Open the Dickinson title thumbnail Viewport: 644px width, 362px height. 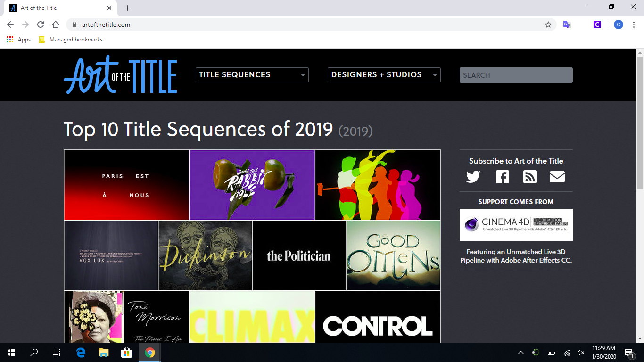(x=205, y=255)
